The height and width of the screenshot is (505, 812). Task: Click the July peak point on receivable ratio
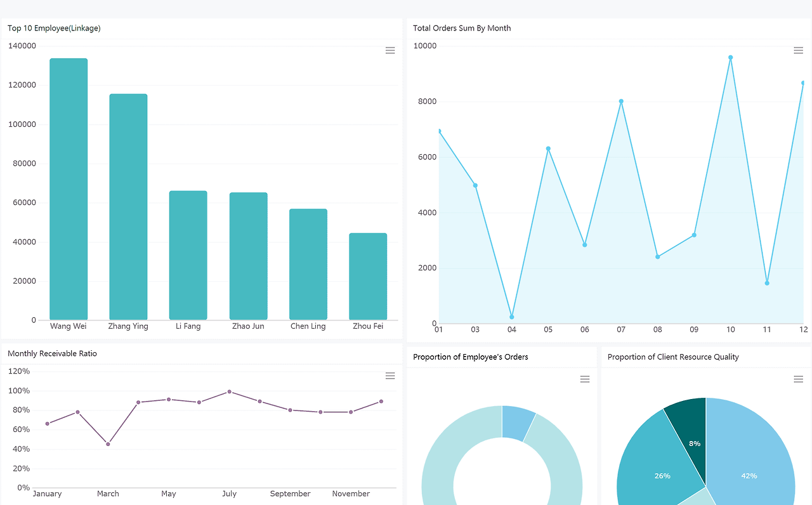click(x=229, y=392)
